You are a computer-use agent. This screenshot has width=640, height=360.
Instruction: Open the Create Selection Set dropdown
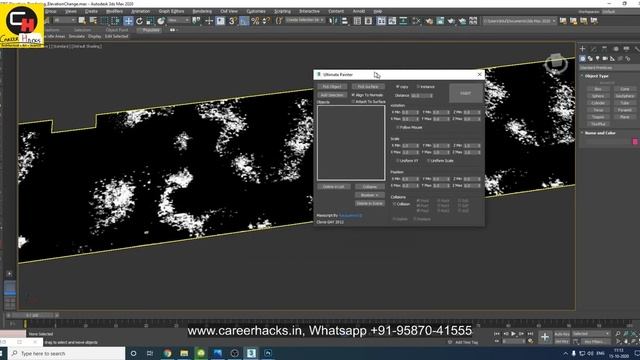point(304,20)
